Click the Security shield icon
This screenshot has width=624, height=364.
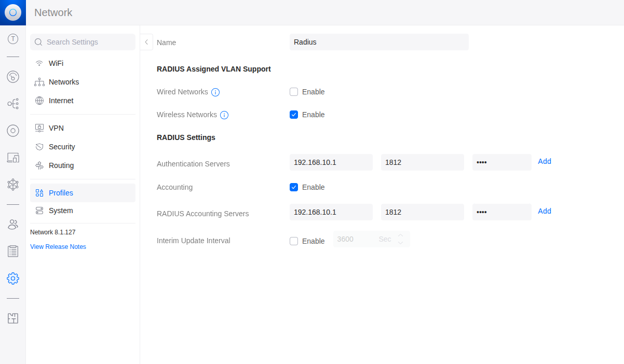(39, 147)
